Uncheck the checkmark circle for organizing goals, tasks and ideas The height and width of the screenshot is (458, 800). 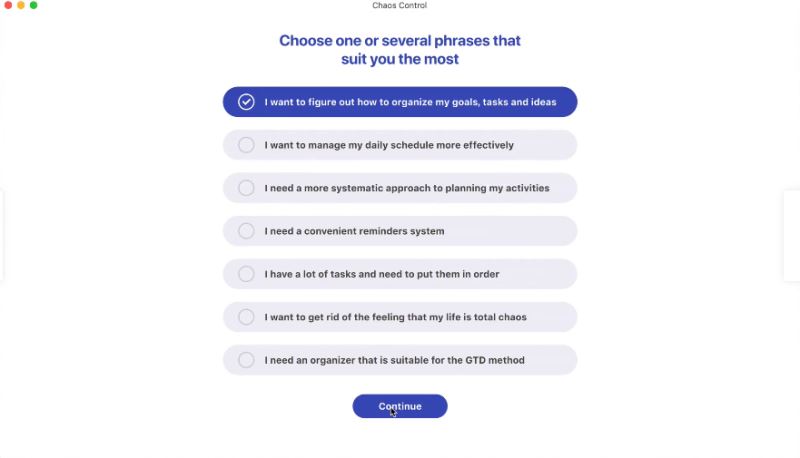click(246, 102)
